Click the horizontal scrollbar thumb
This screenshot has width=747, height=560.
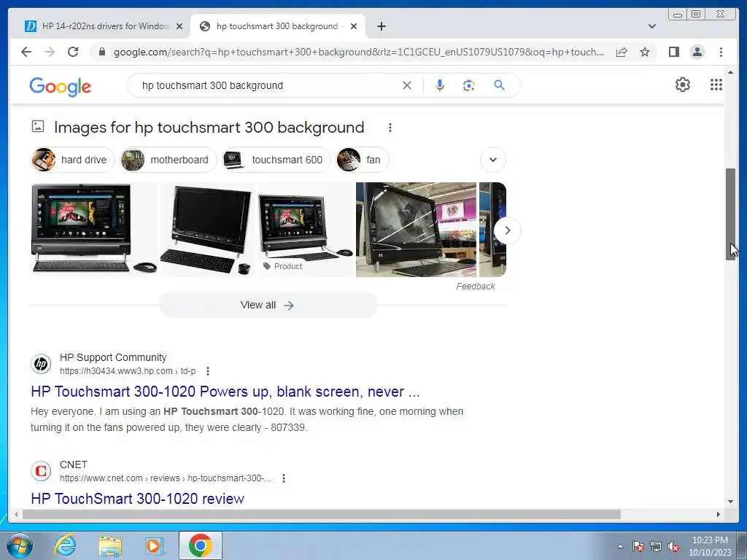point(322,514)
